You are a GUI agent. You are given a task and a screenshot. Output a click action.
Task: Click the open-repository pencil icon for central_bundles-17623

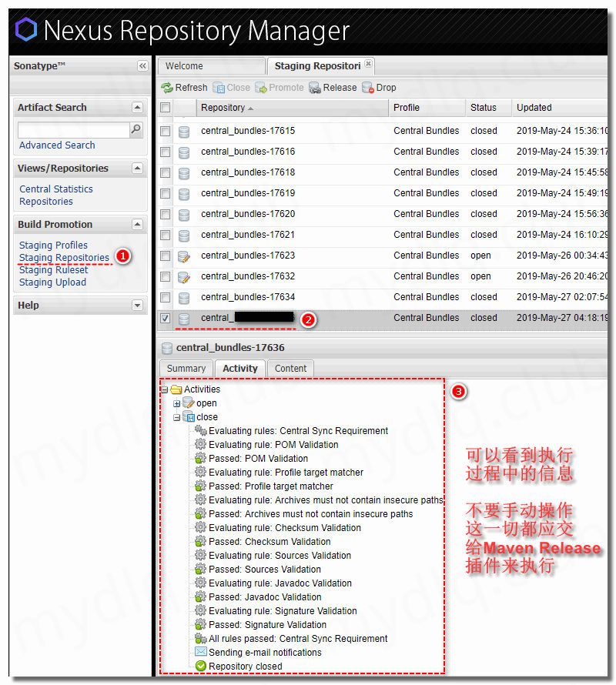point(184,256)
